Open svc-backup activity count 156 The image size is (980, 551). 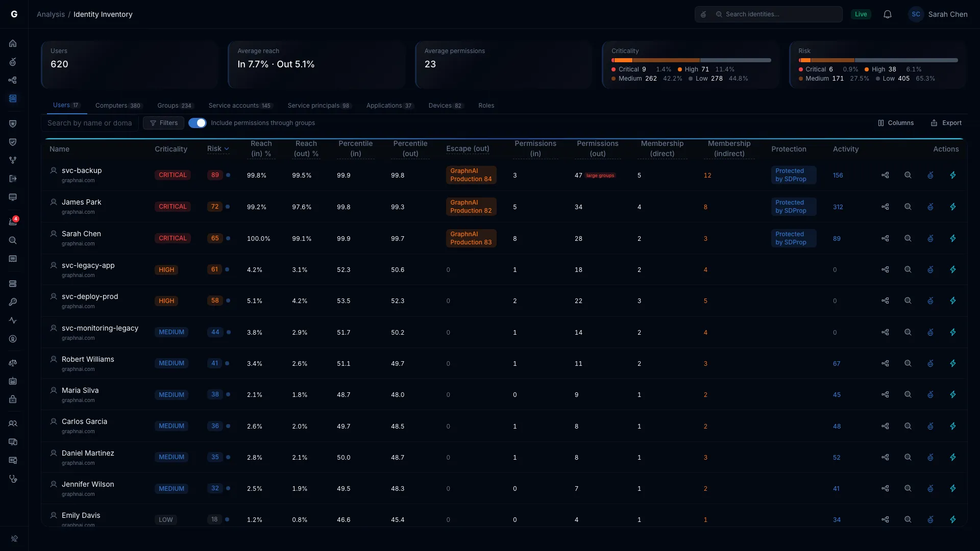point(838,175)
